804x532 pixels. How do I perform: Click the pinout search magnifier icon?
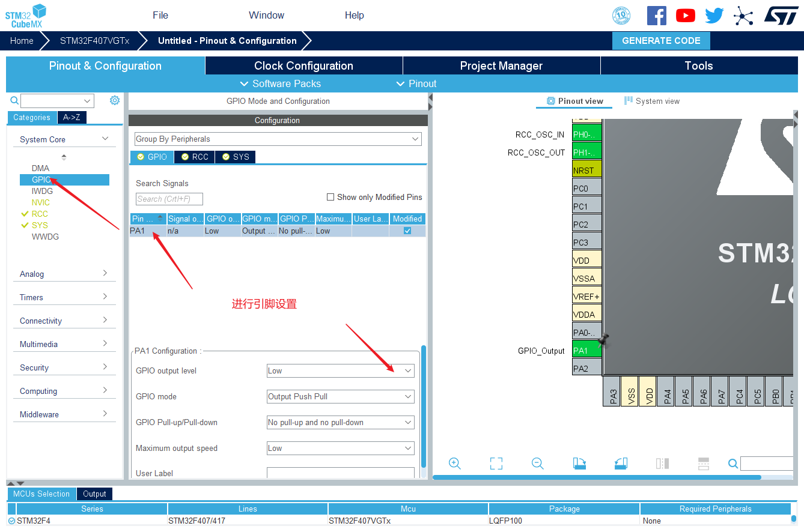click(x=733, y=464)
